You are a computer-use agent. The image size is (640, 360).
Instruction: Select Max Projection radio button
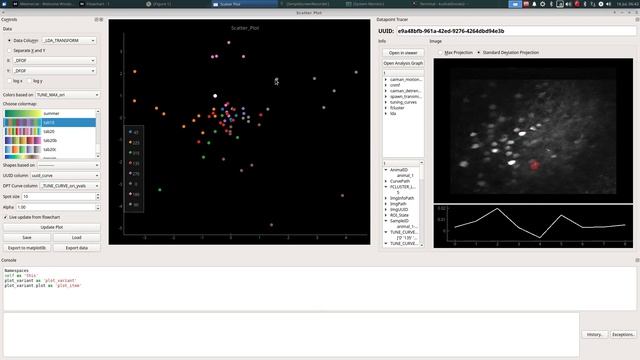coord(440,53)
